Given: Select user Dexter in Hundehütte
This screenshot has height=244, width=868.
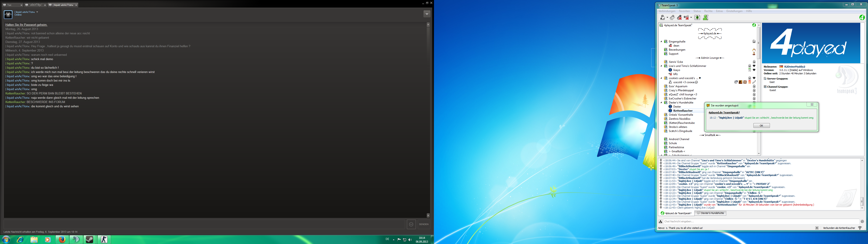Looking at the screenshot, I should (x=677, y=106).
